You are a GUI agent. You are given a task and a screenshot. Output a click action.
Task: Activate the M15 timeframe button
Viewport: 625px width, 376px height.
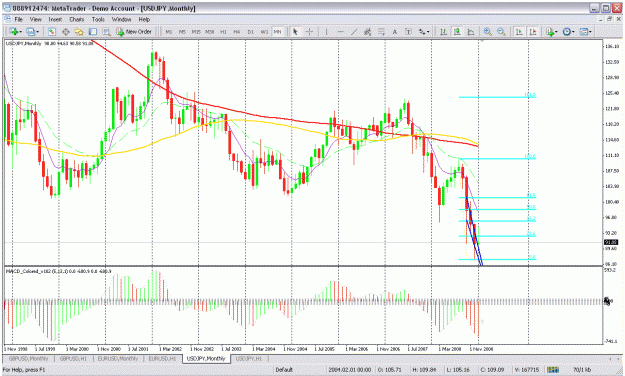196,31
